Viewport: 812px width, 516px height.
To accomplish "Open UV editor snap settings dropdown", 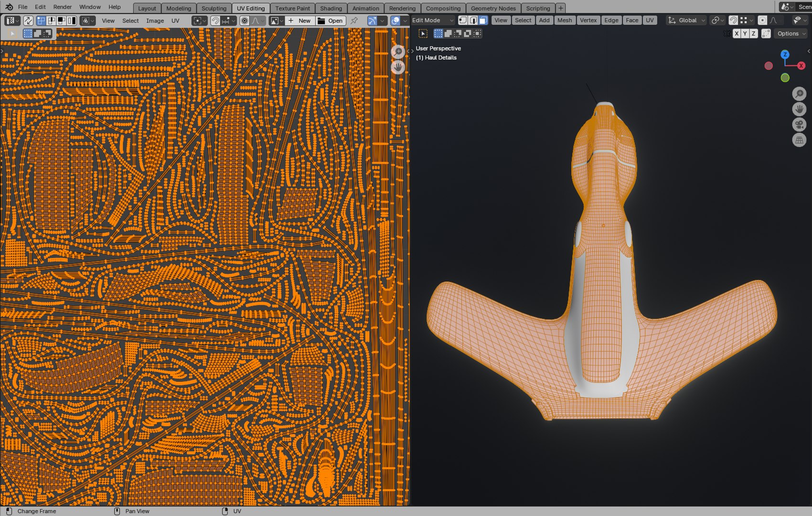I will (x=228, y=21).
